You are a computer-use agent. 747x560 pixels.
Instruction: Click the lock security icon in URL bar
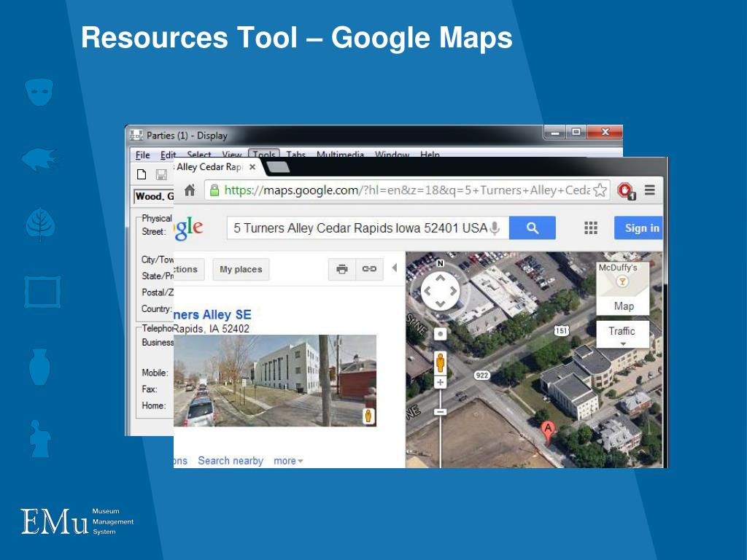214,190
